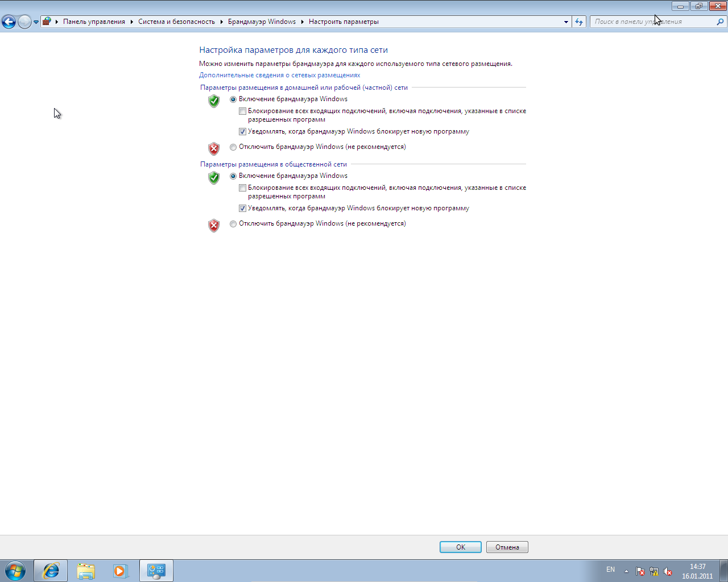Viewport: 728px width, 582px height.
Task: Launch Internet Explorer from taskbar
Action: coord(51,571)
